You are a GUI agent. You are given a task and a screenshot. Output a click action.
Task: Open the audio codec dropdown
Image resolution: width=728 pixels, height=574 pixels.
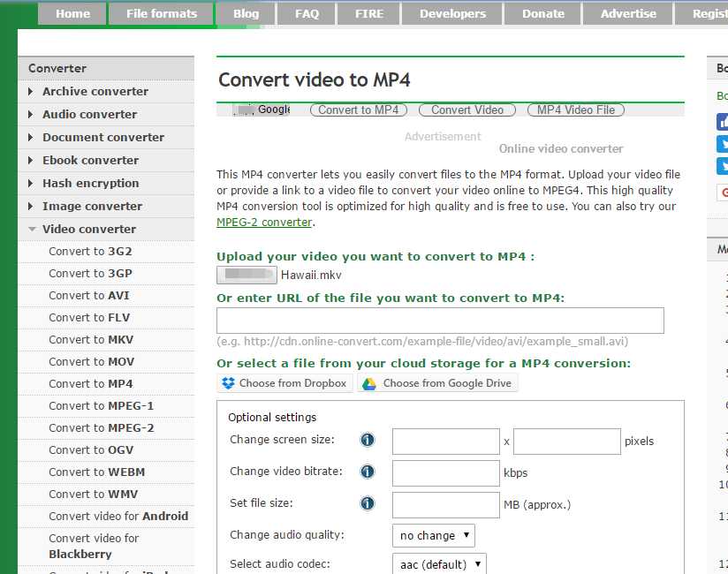(x=439, y=563)
